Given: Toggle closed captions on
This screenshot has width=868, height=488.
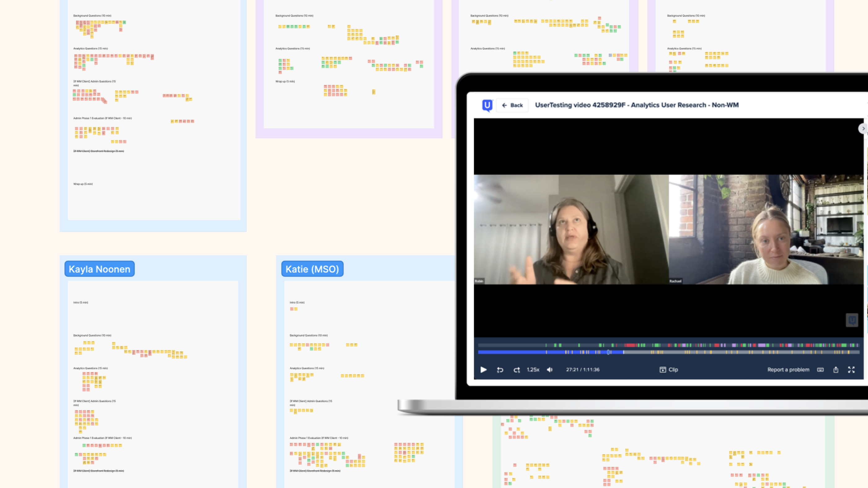Looking at the screenshot, I should [x=820, y=369].
